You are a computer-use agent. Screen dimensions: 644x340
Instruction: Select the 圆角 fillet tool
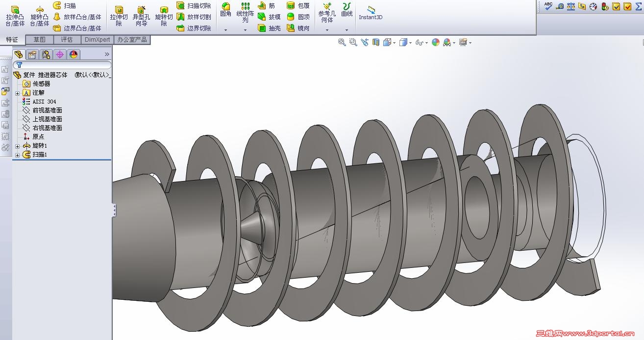226,10
